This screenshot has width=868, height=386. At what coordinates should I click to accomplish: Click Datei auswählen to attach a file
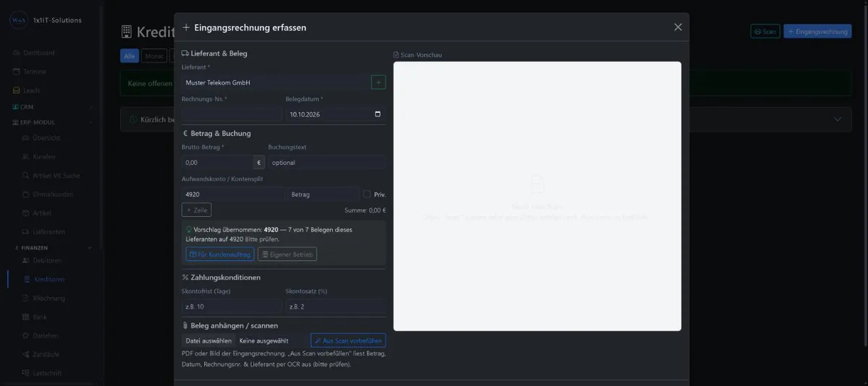pos(208,340)
